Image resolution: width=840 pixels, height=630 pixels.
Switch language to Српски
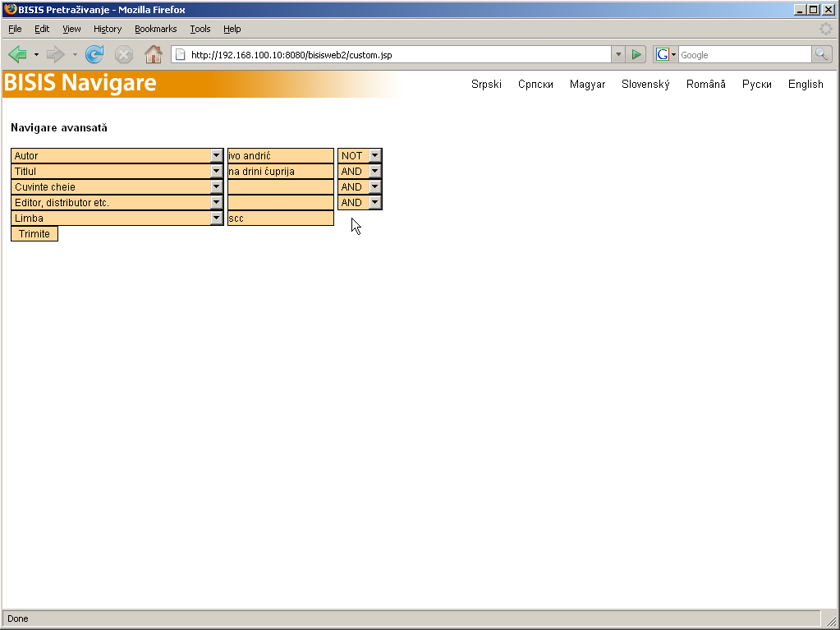[535, 84]
